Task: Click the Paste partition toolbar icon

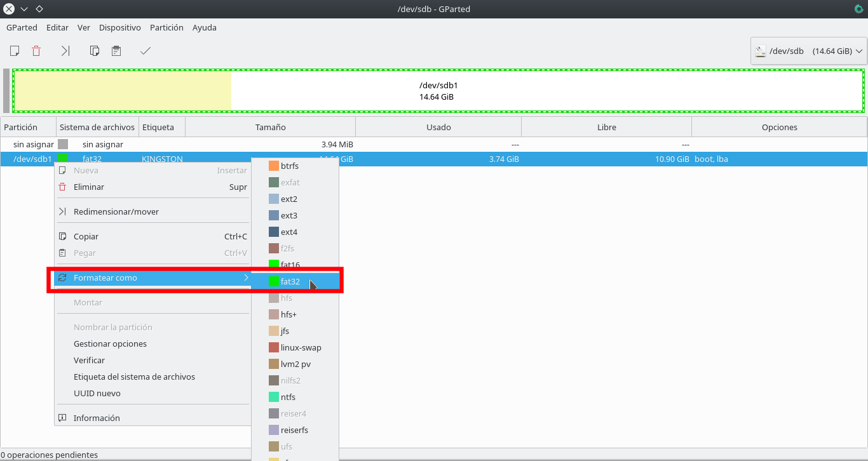Action: (x=116, y=51)
